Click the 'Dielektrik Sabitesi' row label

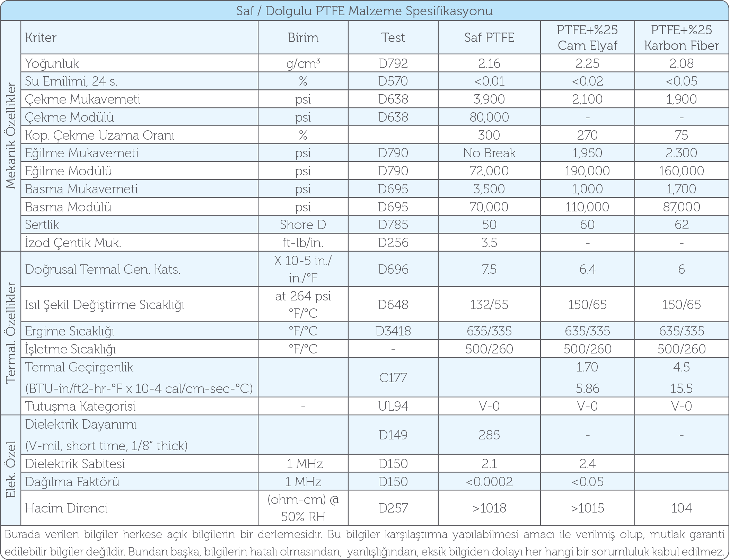pyautogui.click(x=75, y=464)
